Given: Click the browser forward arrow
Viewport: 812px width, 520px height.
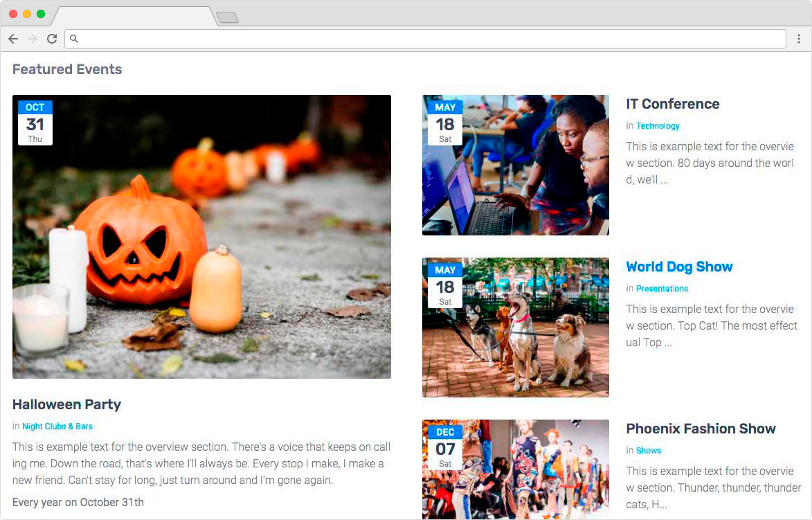Looking at the screenshot, I should click(32, 39).
